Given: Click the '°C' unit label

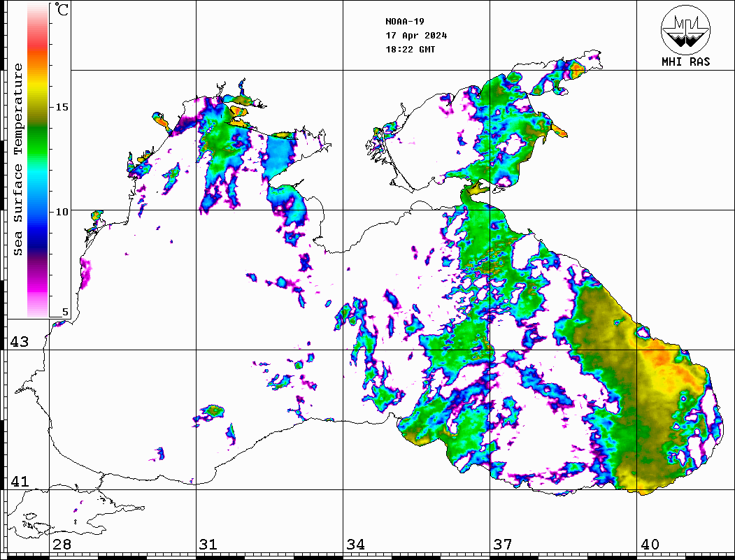Looking at the screenshot, I should click(62, 9).
